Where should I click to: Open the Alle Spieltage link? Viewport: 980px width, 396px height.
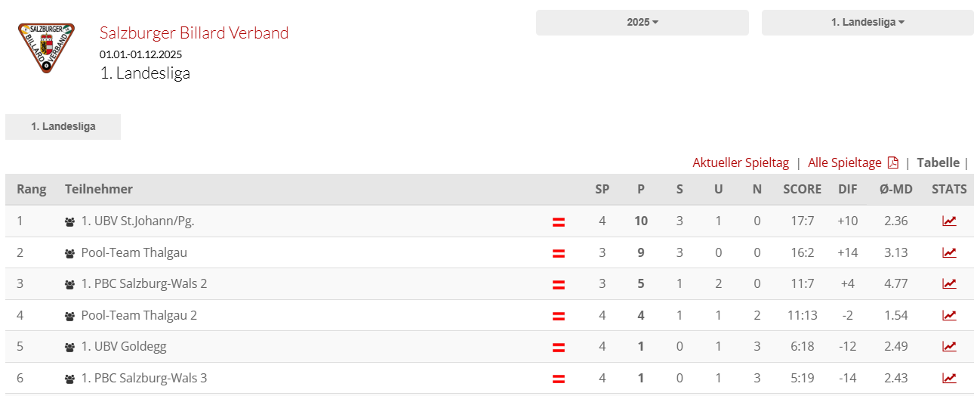pyautogui.click(x=844, y=162)
